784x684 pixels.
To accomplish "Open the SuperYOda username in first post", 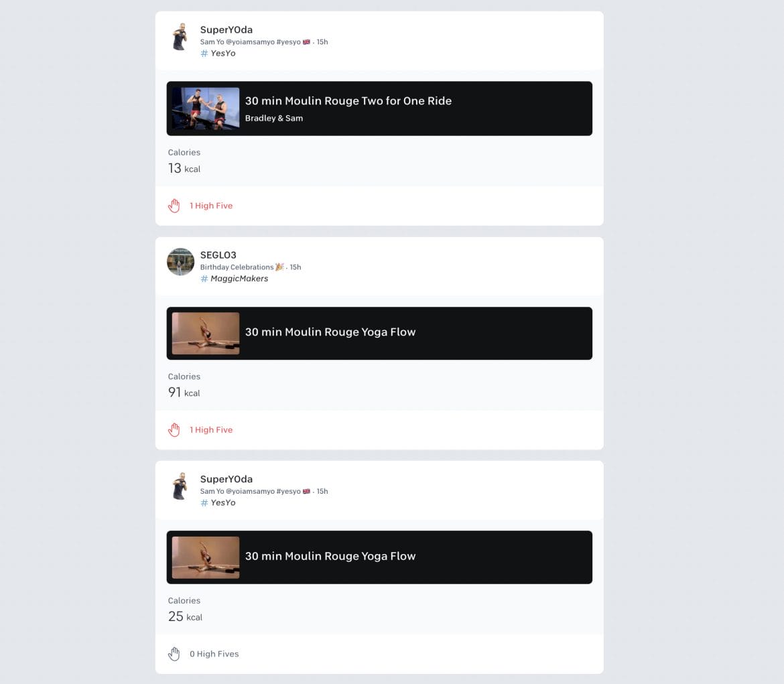I will click(226, 29).
